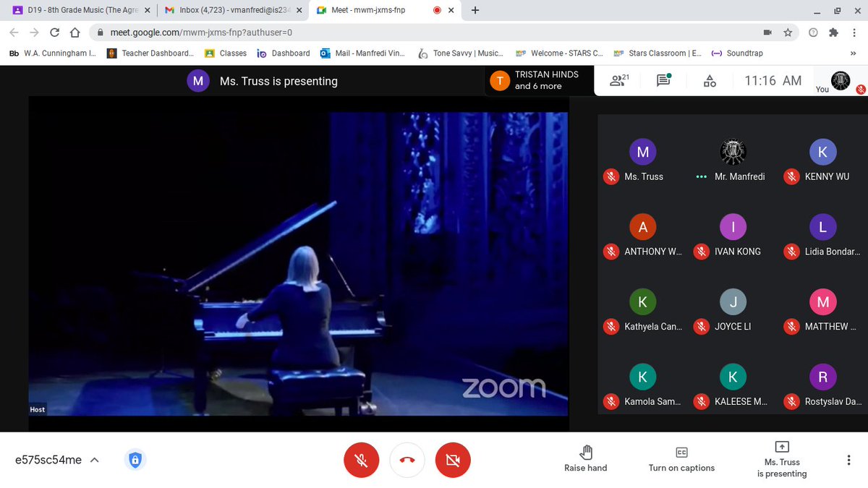Open the Classes bookmark
868x488 pixels.
pos(226,53)
